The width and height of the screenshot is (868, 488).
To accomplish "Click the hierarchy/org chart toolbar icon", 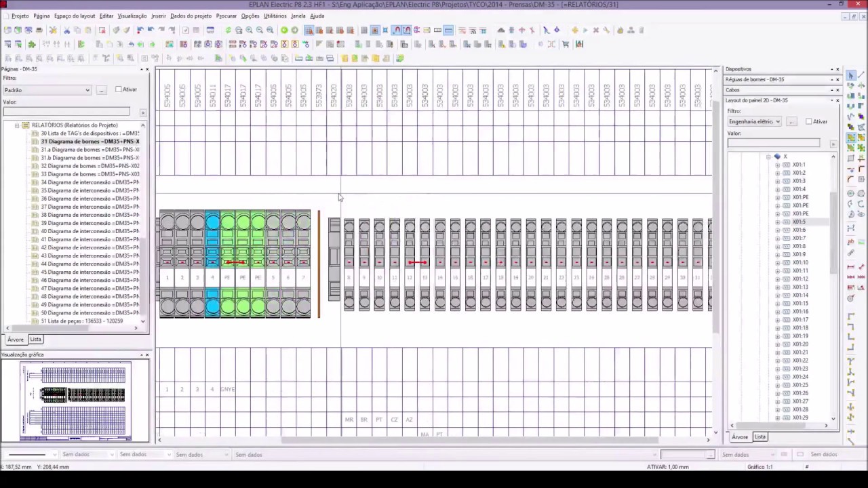I will click(x=631, y=30).
